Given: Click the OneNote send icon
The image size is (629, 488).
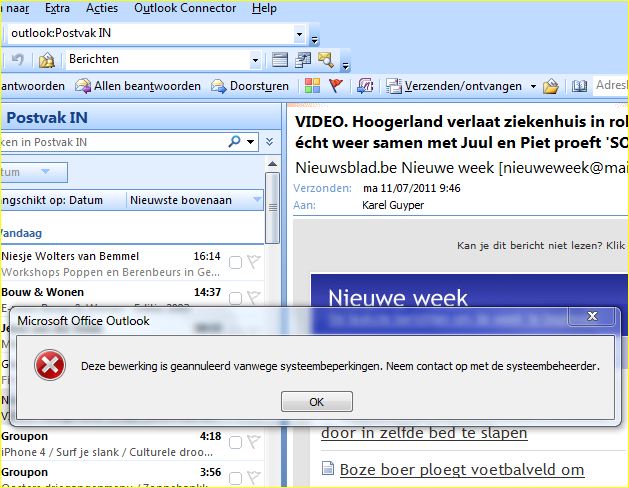Looking at the screenshot, I should [365, 86].
